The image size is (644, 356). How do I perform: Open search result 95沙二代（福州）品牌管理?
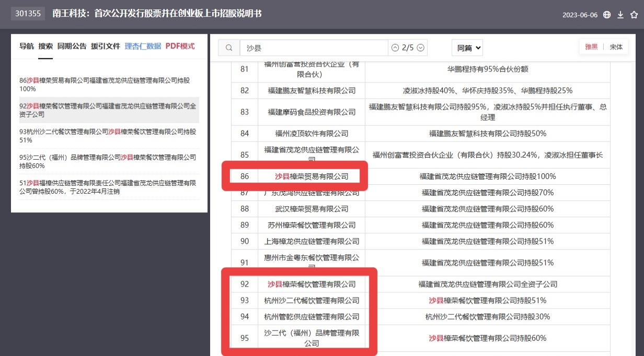(x=109, y=161)
